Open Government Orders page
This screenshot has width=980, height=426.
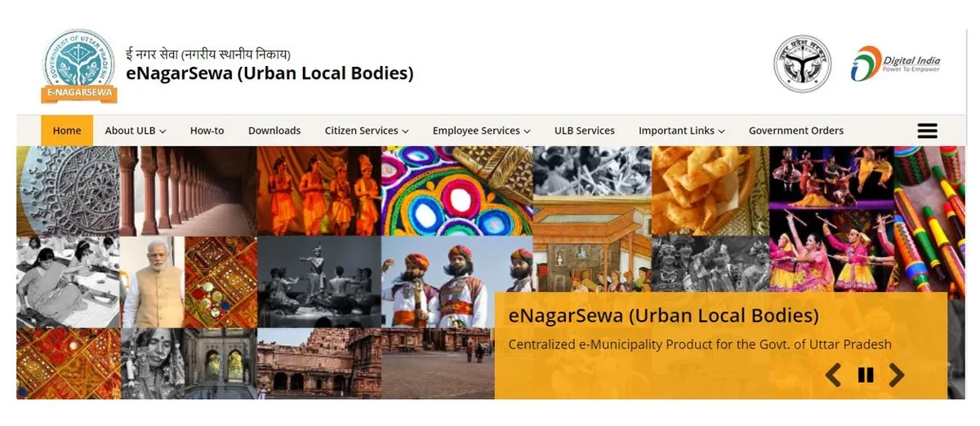(x=796, y=131)
